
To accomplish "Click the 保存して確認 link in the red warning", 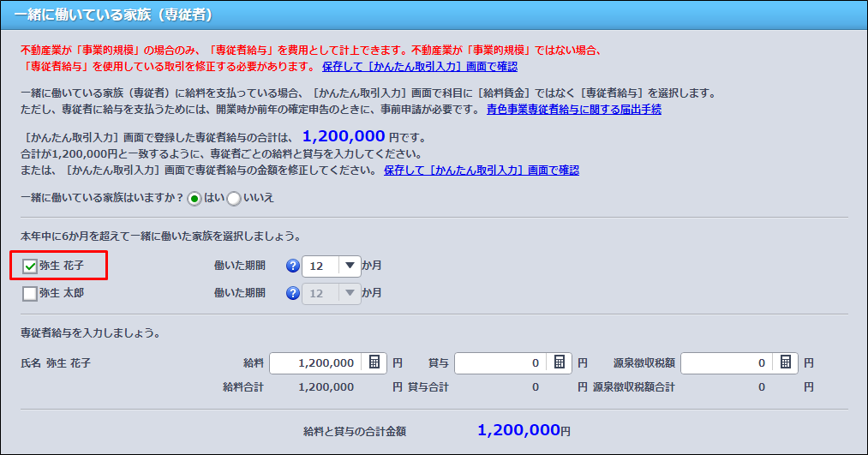I will [x=419, y=66].
